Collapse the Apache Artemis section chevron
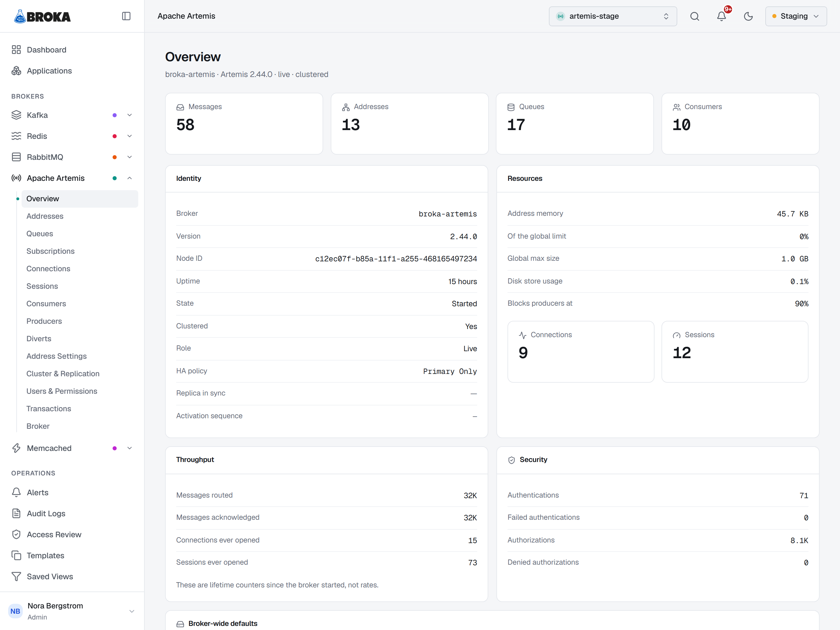The image size is (840, 630). coord(129,178)
